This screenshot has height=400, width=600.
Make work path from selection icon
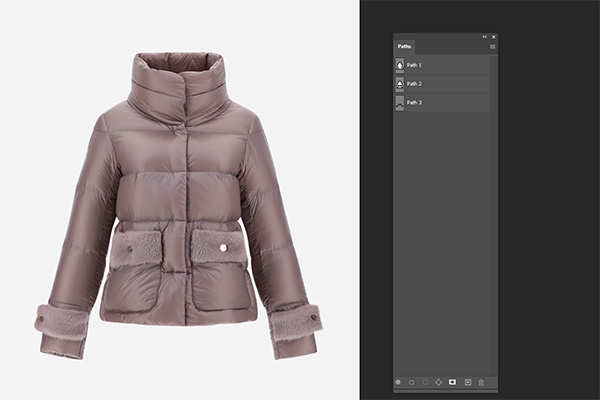coord(439,382)
